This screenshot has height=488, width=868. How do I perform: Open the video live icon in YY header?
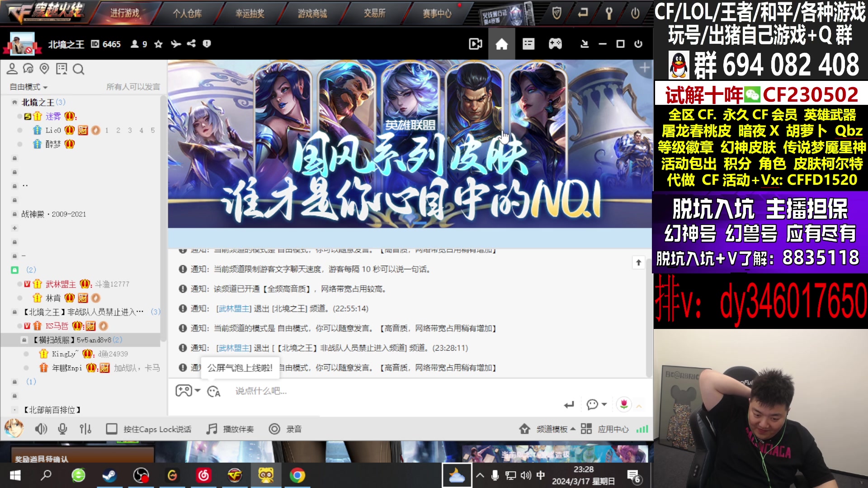click(x=476, y=44)
